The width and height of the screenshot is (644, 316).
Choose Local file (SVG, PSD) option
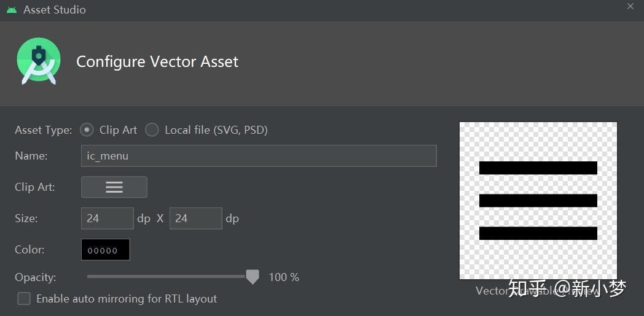click(x=152, y=130)
